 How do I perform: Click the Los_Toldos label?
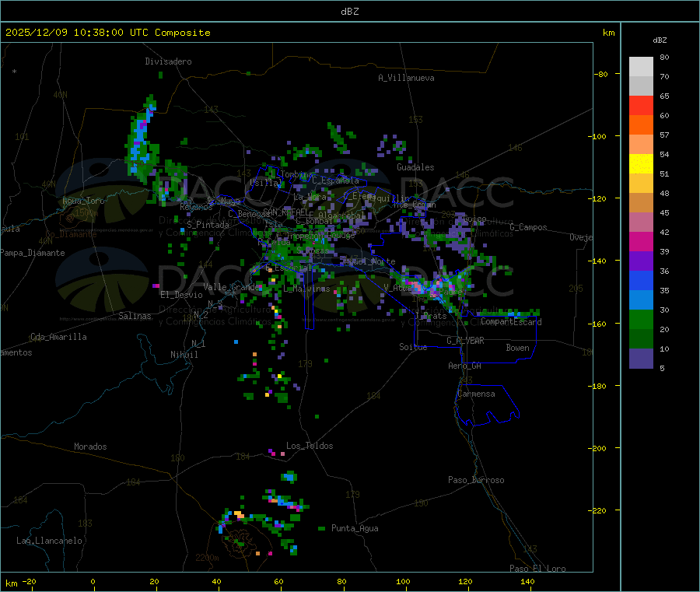click(310, 446)
